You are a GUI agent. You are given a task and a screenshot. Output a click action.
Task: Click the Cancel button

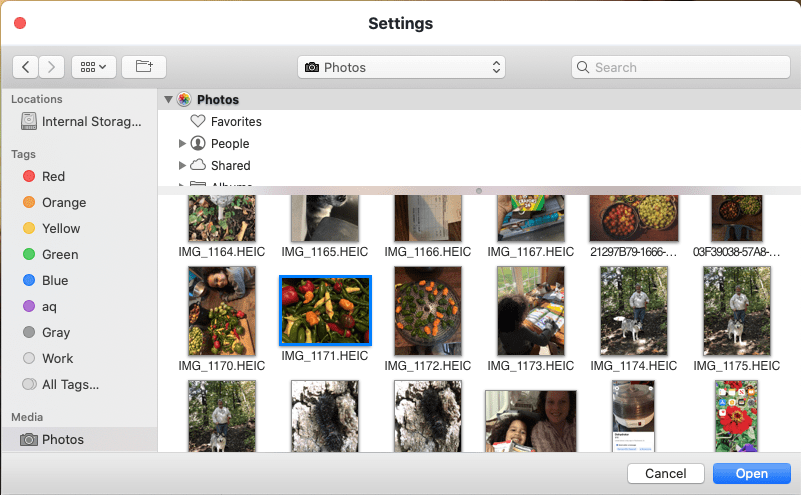[x=665, y=474]
